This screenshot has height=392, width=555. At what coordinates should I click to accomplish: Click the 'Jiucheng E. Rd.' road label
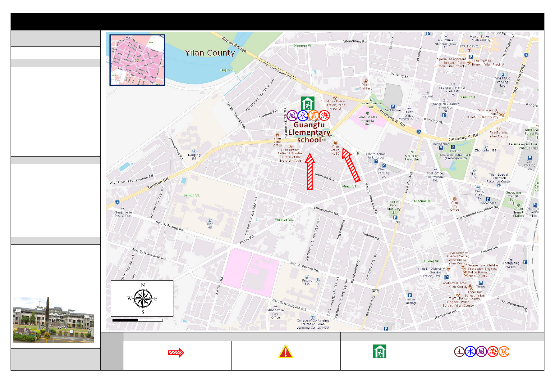(519, 78)
